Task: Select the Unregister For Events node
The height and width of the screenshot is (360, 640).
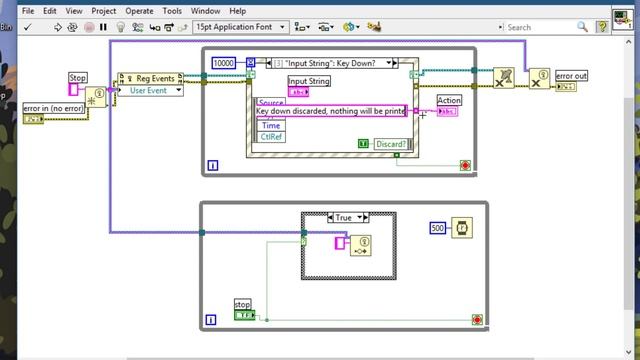Action: pyautogui.click(x=504, y=78)
